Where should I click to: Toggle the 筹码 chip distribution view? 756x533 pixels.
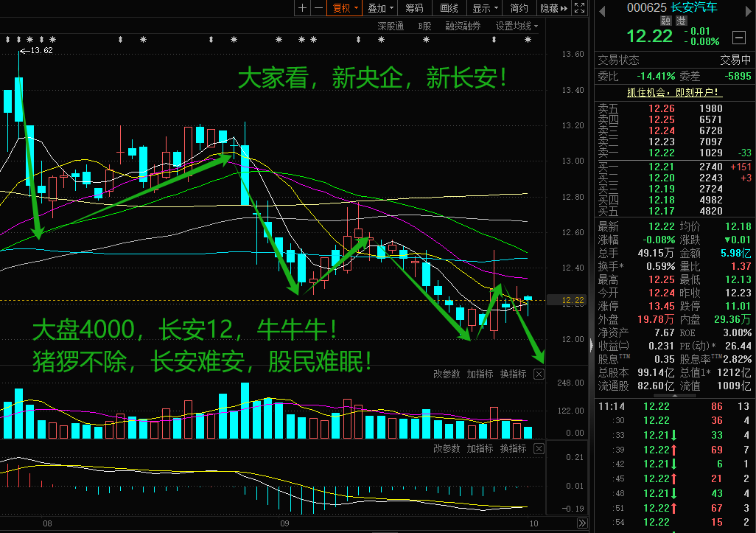click(x=414, y=7)
